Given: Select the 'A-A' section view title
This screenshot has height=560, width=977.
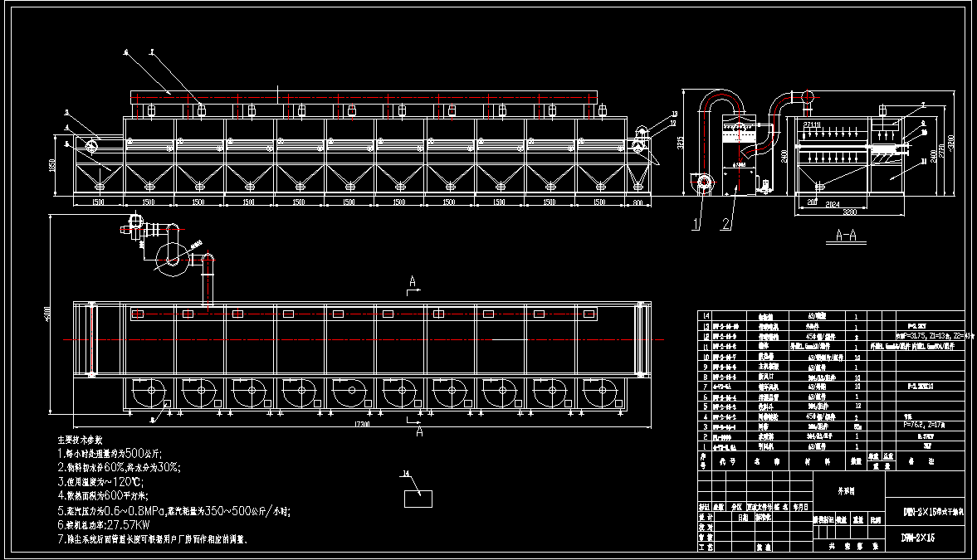Looking at the screenshot, I should click(x=846, y=236).
